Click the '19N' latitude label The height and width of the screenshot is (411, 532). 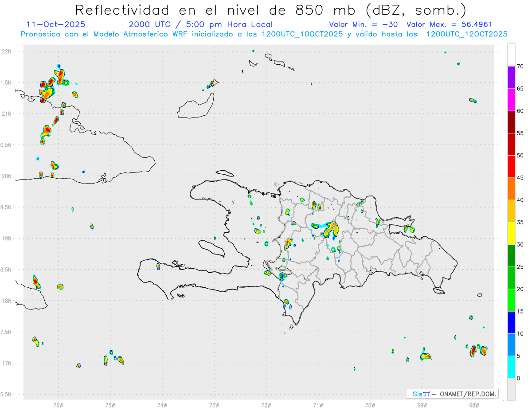point(8,239)
